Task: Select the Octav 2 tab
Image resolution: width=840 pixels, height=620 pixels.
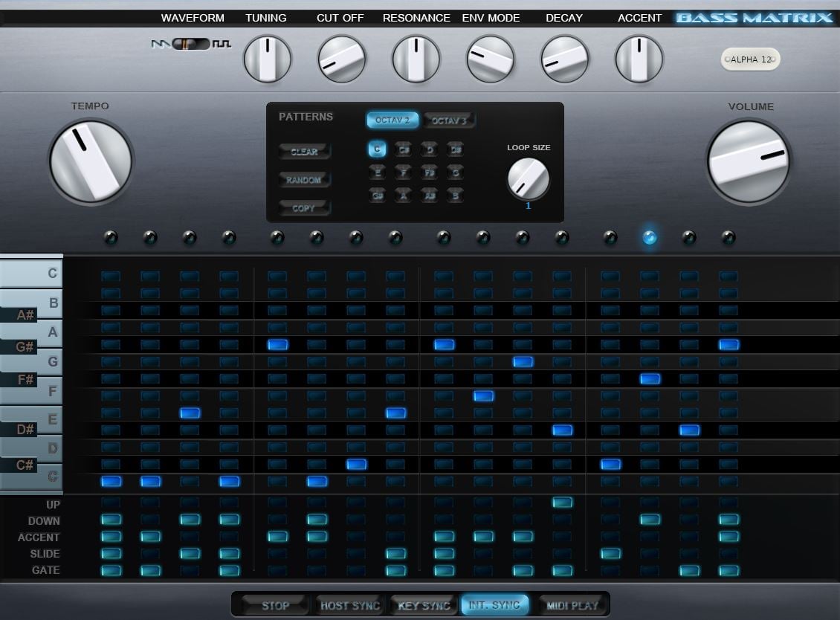Action: tap(392, 120)
